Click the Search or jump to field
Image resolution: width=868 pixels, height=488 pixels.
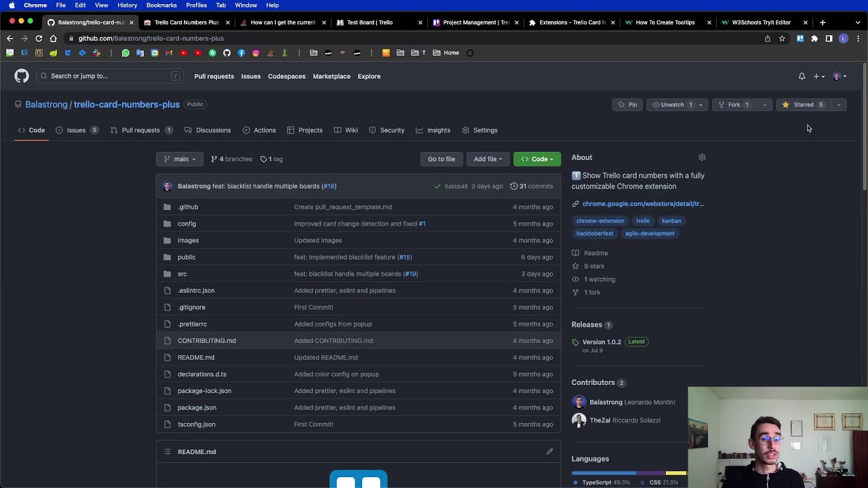[x=109, y=76]
